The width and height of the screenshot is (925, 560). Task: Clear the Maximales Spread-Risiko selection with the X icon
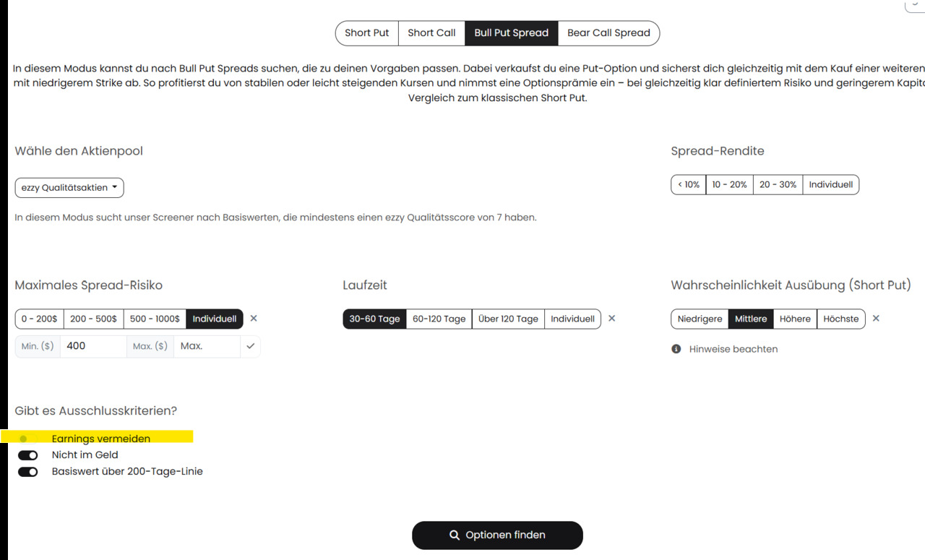point(254,319)
